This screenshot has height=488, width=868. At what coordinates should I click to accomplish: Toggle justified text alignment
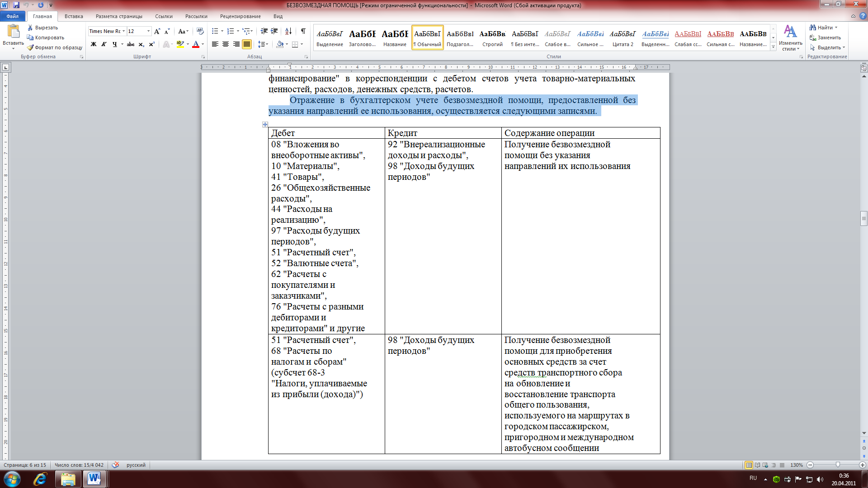point(247,44)
